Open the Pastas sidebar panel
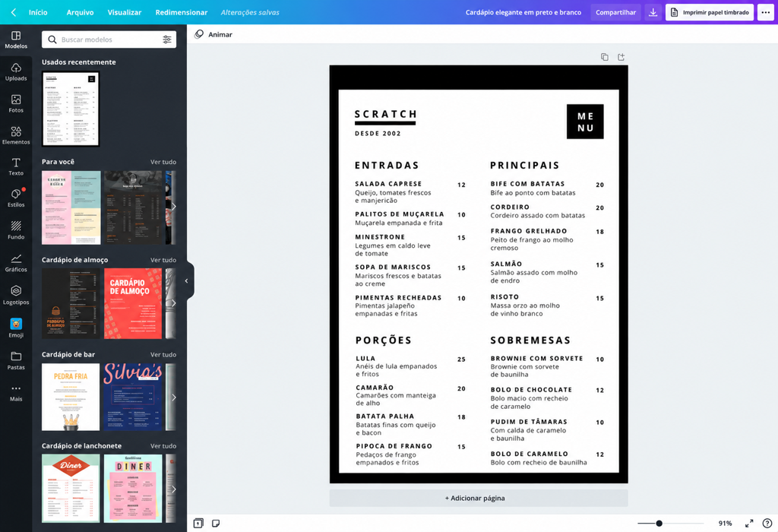 [16, 361]
